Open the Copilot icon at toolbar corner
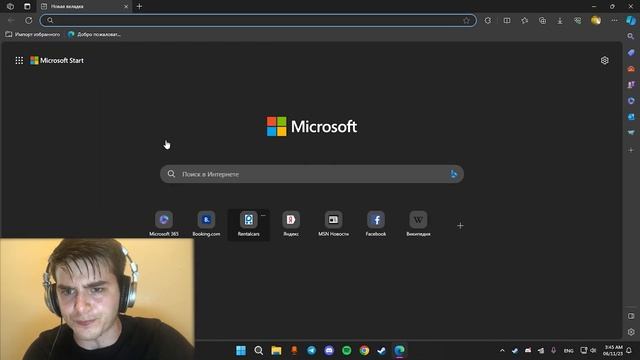 (x=631, y=20)
